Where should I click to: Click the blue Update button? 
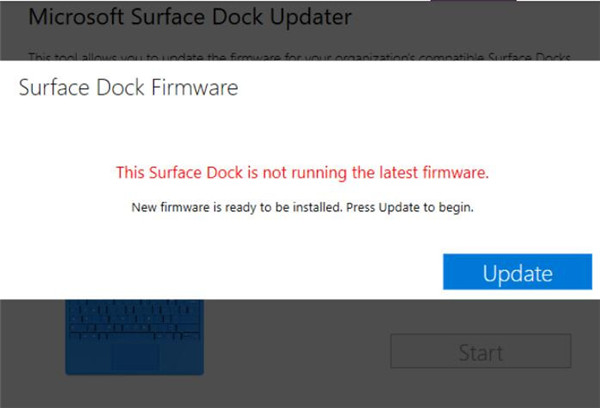coord(517,271)
